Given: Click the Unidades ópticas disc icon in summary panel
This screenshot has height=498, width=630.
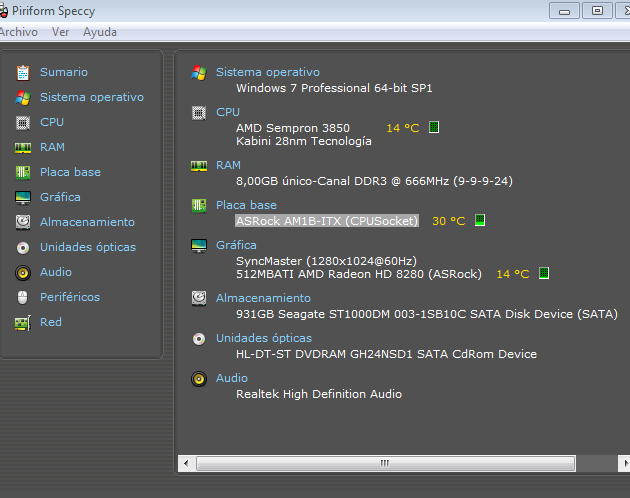Looking at the screenshot, I should [x=199, y=339].
